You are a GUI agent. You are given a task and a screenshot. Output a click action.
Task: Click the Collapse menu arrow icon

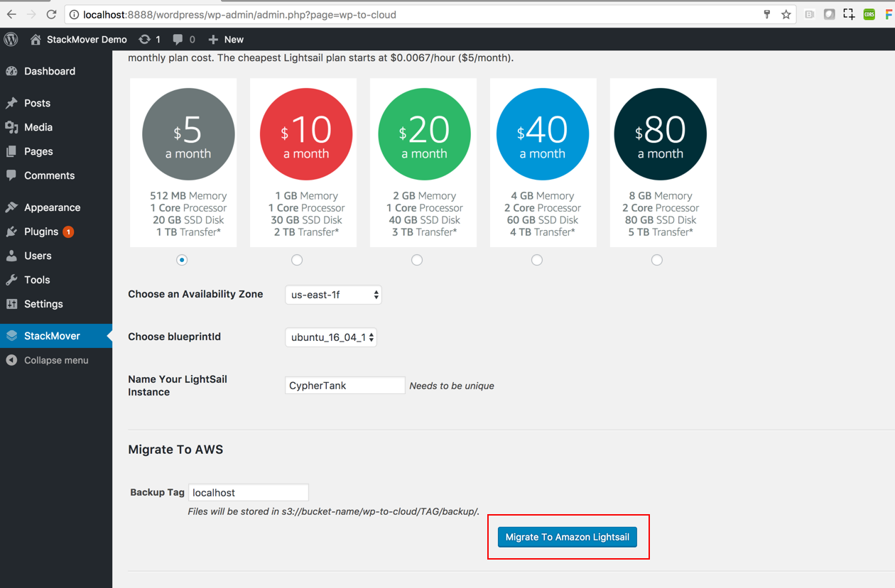coord(11,360)
